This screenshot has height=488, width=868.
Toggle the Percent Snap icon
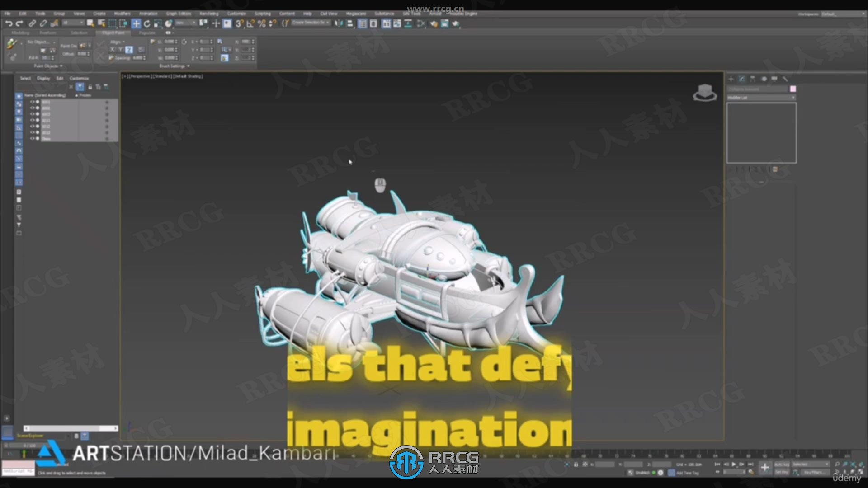click(x=261, y=23)
